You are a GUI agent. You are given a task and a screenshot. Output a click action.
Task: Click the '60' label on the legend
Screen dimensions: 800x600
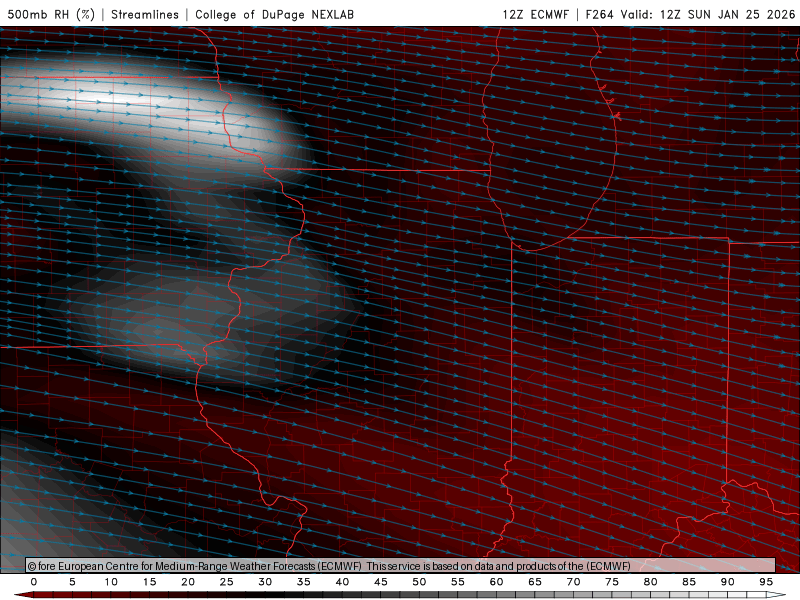pyautogui.click(x=496, y=582)
